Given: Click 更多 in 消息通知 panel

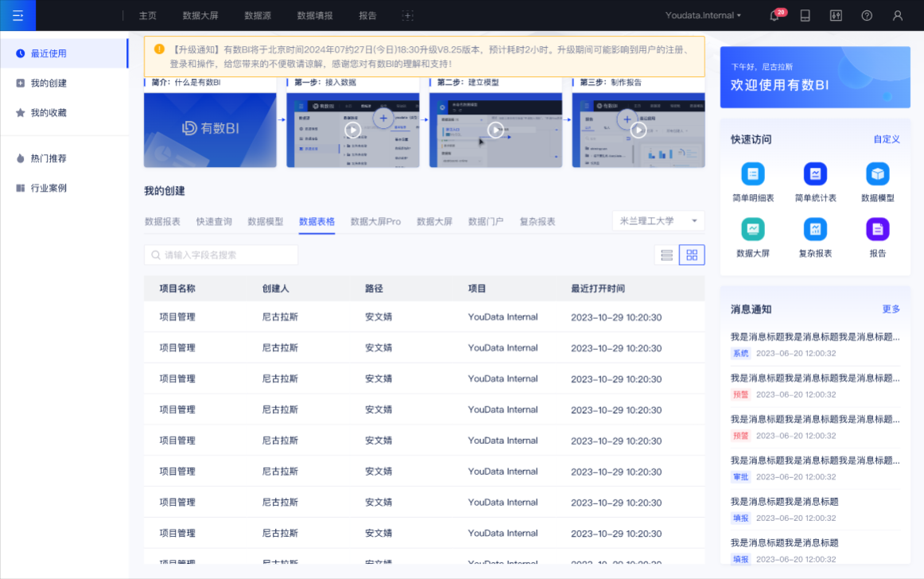Looking at the screenshot, I should (x=891, y=309).
